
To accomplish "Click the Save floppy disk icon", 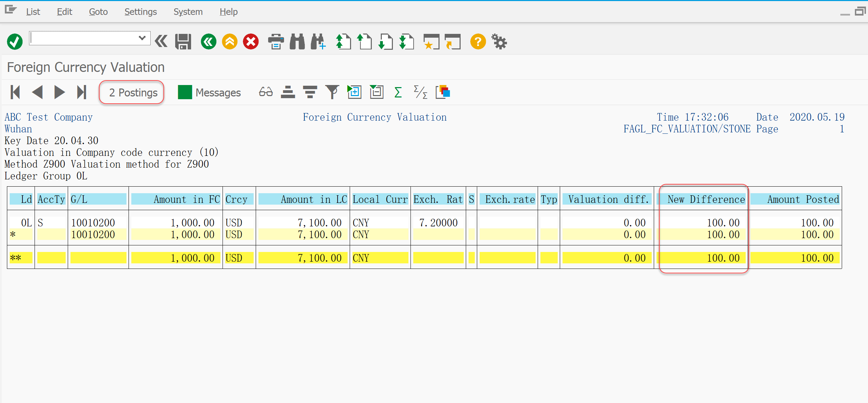I will click(x=183, y=42).
